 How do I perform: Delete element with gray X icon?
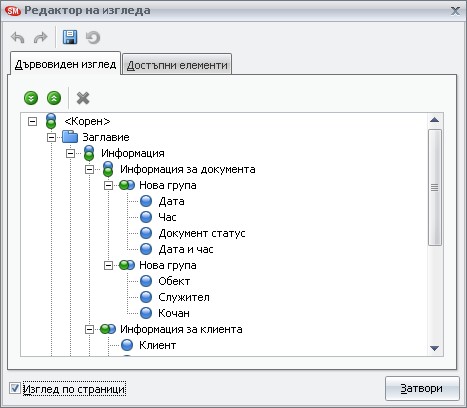(83, 98)
